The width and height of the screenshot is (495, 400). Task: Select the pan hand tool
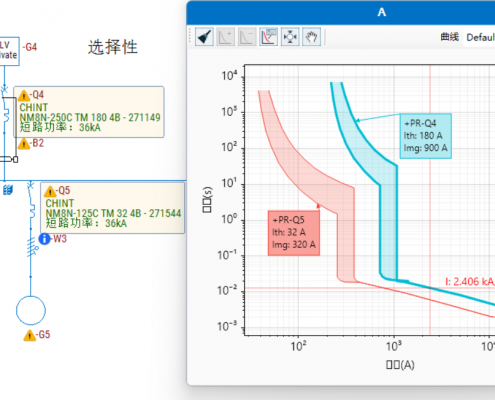[311, 37]
